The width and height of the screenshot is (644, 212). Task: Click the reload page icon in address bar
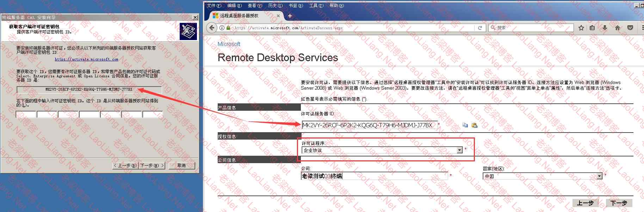(479, 28)
